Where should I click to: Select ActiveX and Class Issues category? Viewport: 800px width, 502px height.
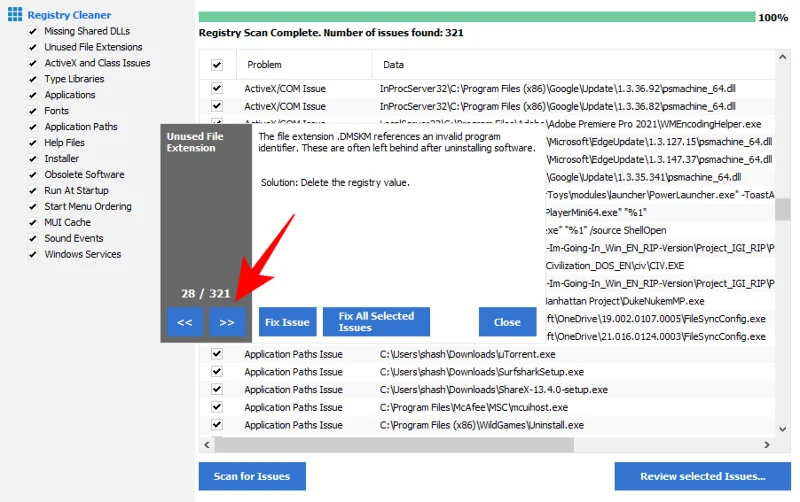[x=97, y=63]
